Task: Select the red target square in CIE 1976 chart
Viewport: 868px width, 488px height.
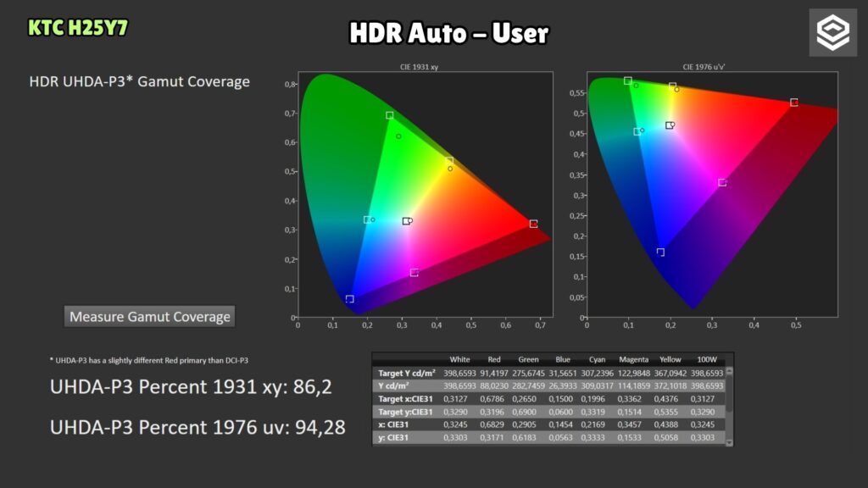Action: tap(793, 103)
